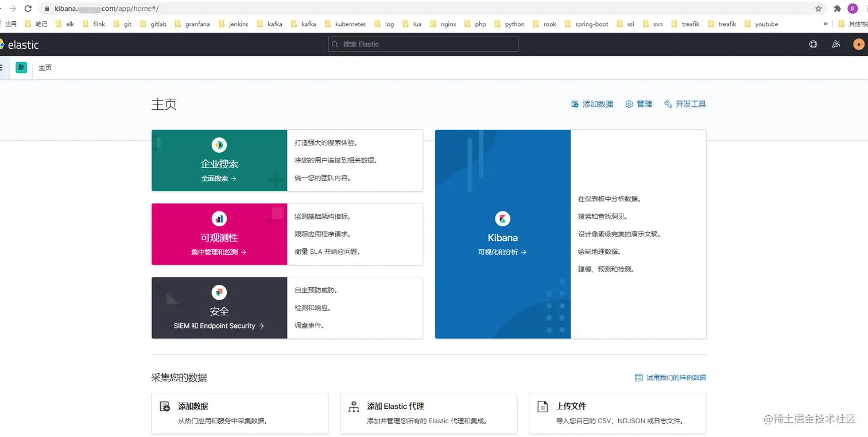
Task: Open 开发工具 from the page header
Action: [x=685, y=104]
